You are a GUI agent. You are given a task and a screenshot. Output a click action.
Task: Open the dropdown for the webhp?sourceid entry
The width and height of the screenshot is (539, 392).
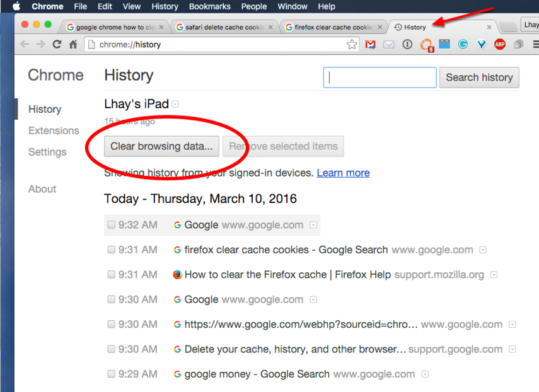pos(513,325)
